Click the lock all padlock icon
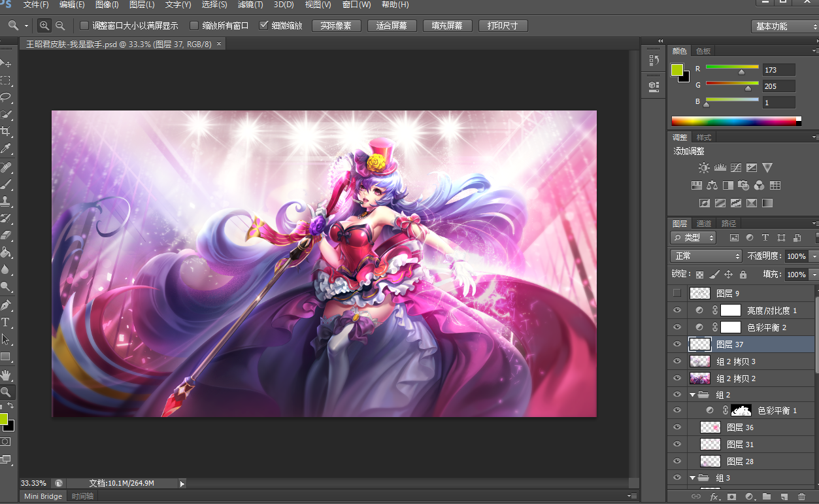This screenshot has width=819, height=504. click(743, 275)
